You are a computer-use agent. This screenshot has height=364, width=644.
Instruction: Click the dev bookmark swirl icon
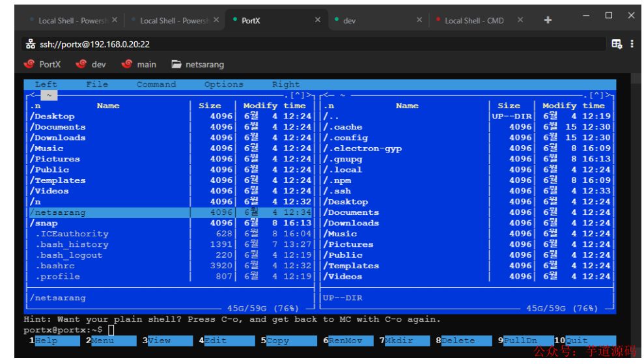tap(81, 64)
